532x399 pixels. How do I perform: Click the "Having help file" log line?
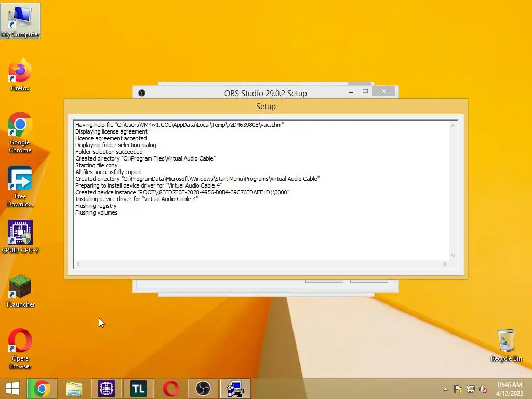coord(179,125)
